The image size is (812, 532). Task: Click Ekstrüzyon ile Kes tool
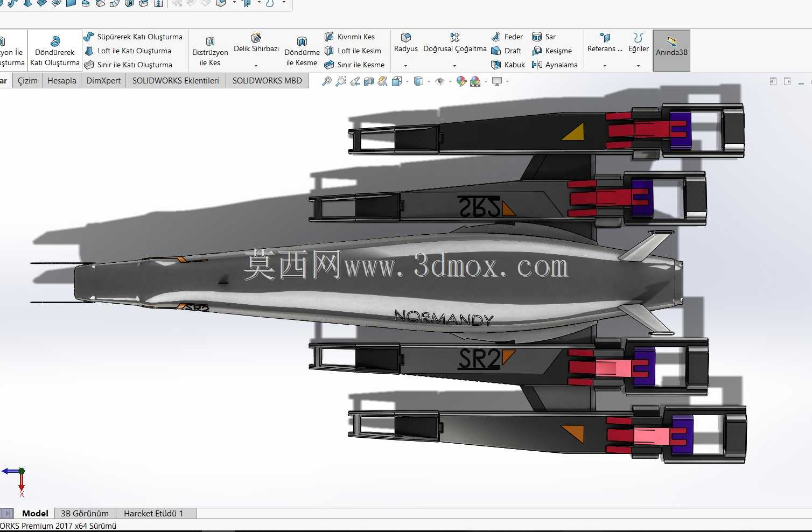click(x=210, y=51)
